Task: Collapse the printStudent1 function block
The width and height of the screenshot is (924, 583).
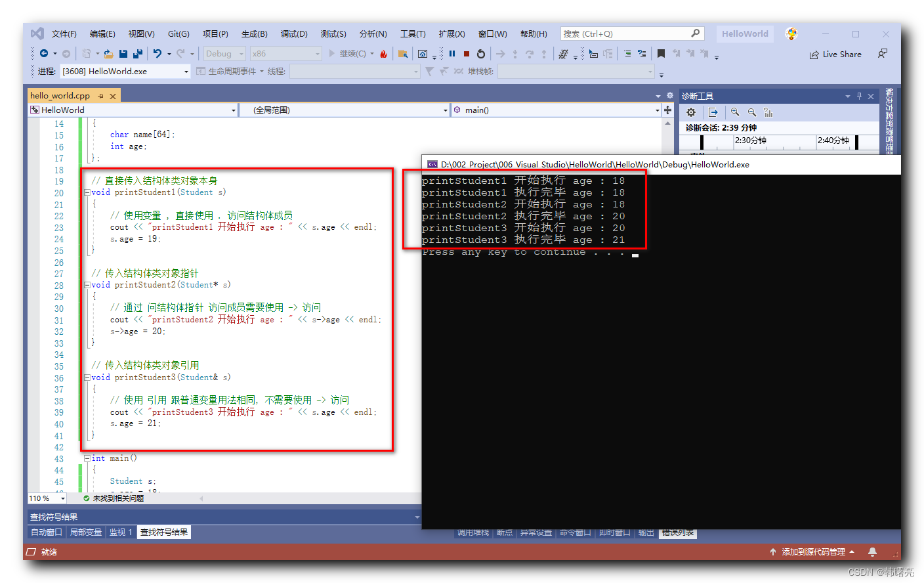Action: tap(87, 192)
